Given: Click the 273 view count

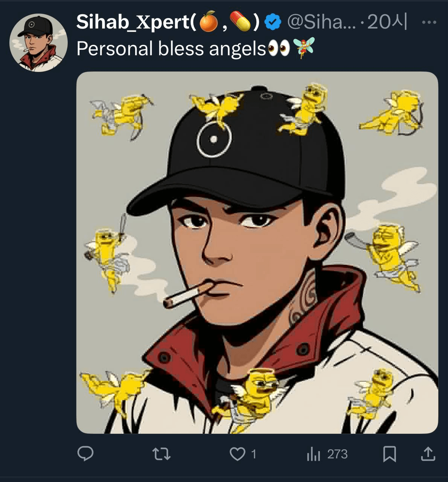Looking at the screenshot, I should click(337, 454).
